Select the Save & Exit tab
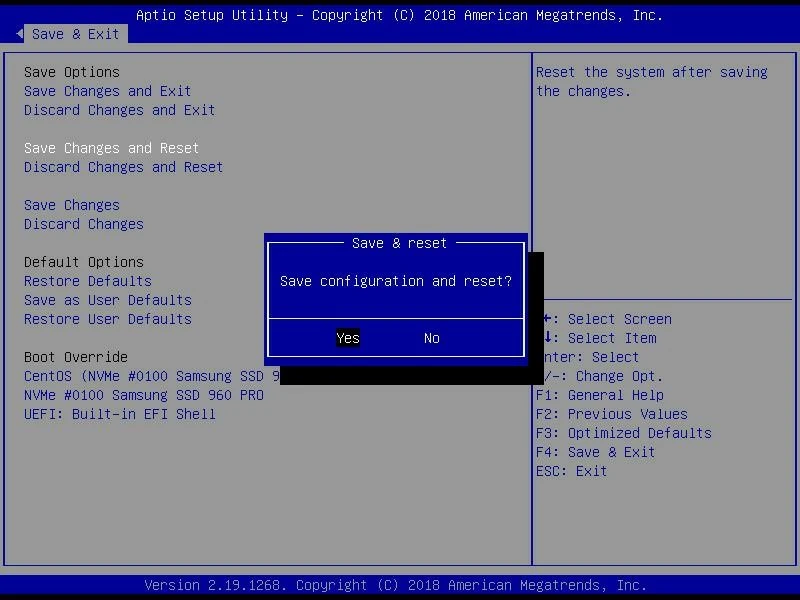This screenshot has height=600, width=800. (x=75, y=34)
